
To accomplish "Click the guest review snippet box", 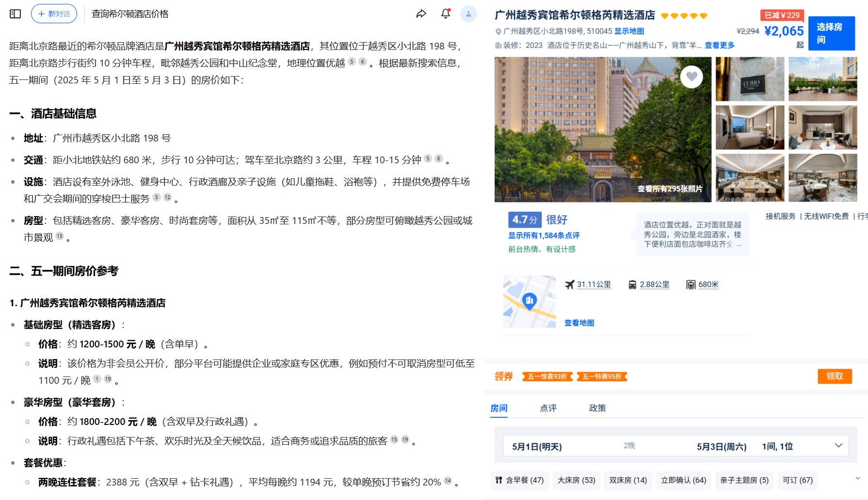I will click(x=692, y=234).
